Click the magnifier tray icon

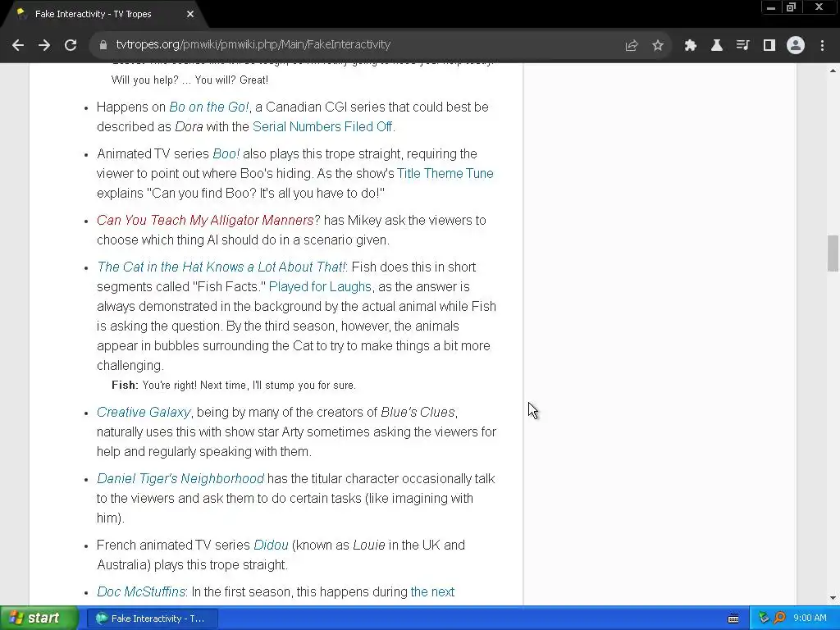[779, 618]
